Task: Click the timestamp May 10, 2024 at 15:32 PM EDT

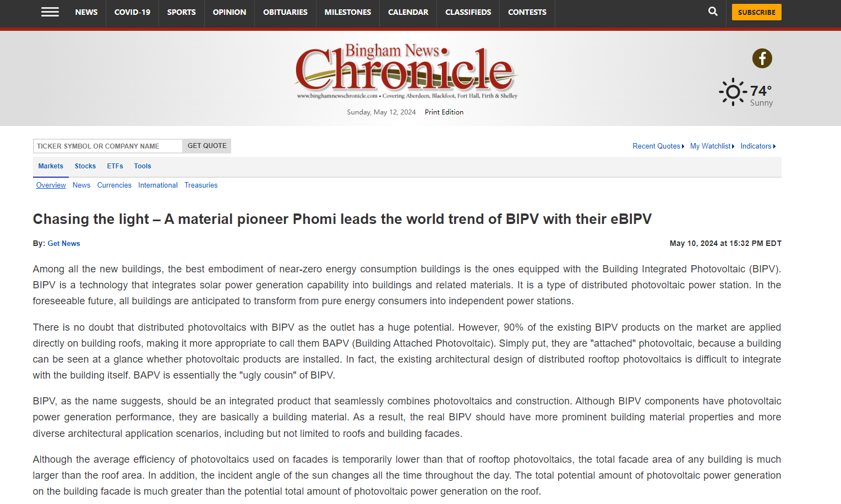Action: (725, 243)
